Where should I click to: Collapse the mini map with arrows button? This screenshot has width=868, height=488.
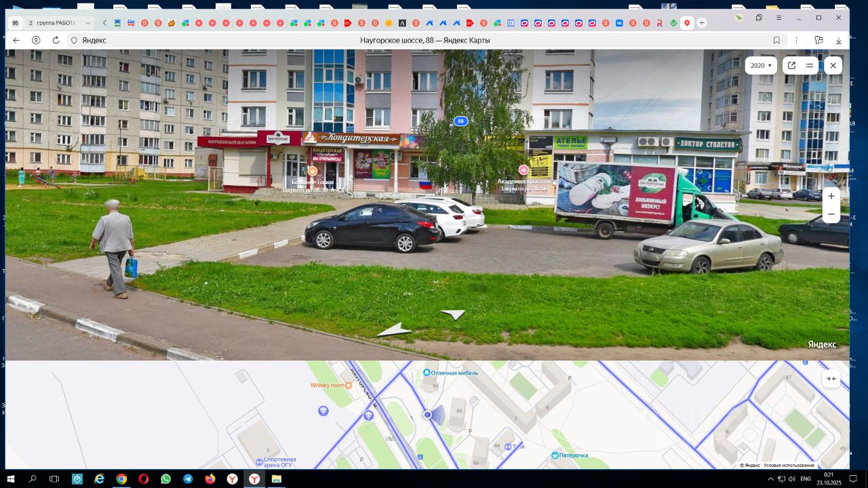coord(831,379)
